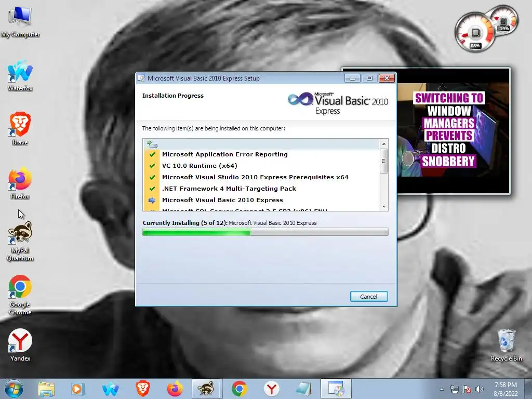Viewport: 532px width, 399px height.
Task: Open the Action Center flag icon
Action: coord(467,390)
